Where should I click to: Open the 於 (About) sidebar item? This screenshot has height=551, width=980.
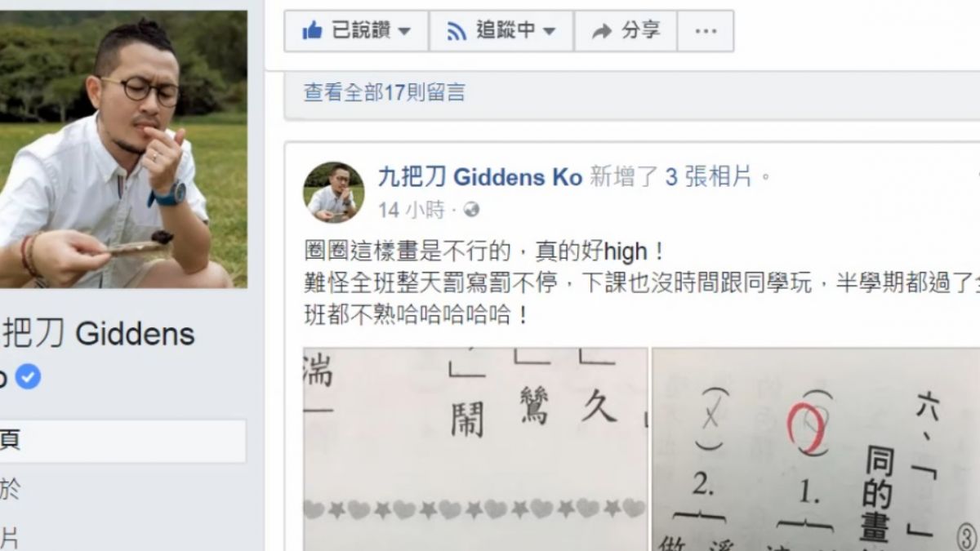pyautogui.click(x=10, y=490)
